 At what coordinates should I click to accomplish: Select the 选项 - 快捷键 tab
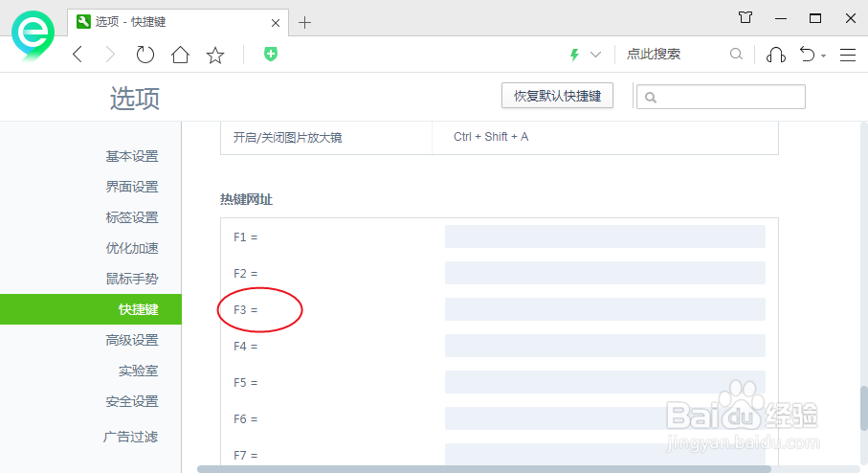point(178,22)
